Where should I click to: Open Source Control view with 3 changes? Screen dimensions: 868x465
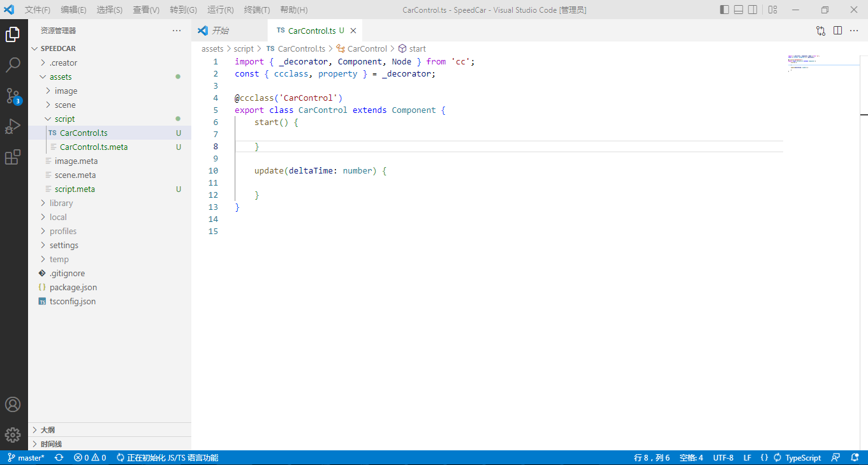13,96
